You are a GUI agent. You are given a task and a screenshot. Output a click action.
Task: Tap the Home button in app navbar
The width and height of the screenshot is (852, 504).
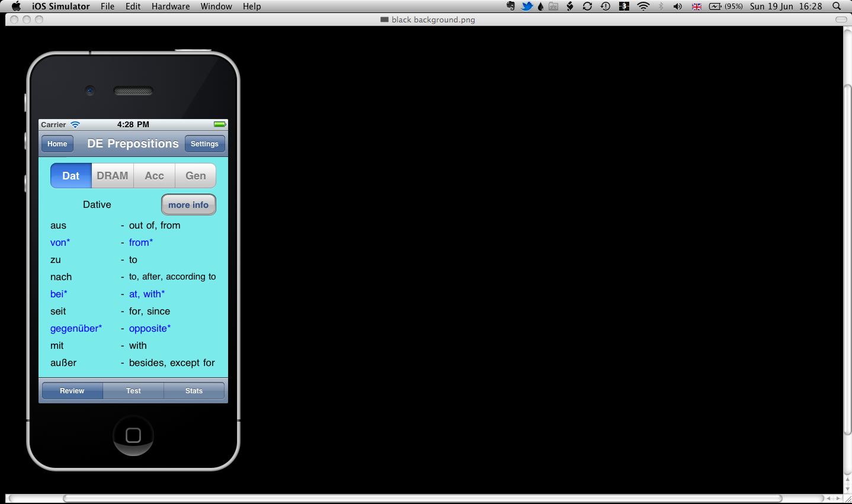(x=57, y=143)
